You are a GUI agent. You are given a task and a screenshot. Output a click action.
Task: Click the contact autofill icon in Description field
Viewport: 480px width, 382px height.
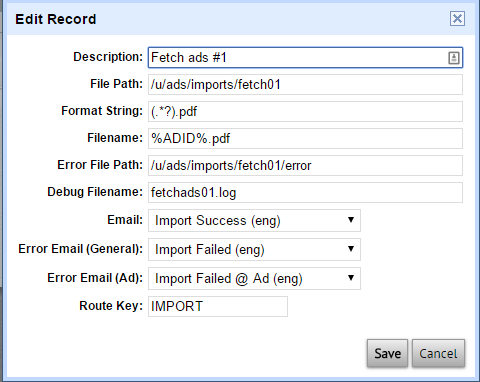453,58
